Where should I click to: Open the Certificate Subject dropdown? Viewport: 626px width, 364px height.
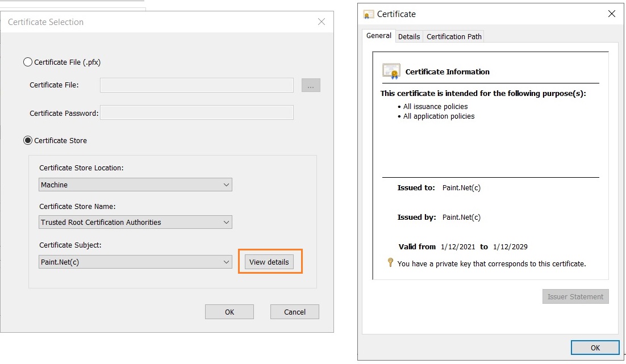click(x=135, y=262)
